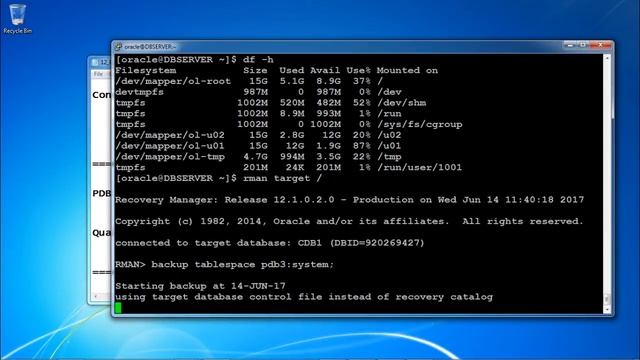The width and height of the screenshot is (640, 360).
Task: Click the '/run/user/1001' mount point
Action: (x=420, y=167)
